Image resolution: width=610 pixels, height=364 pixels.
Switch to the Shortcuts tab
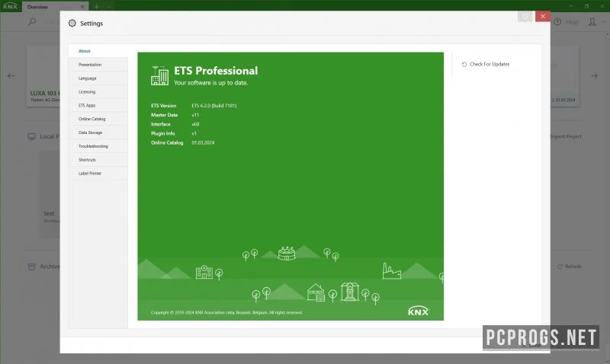click(x=98, y=160)
